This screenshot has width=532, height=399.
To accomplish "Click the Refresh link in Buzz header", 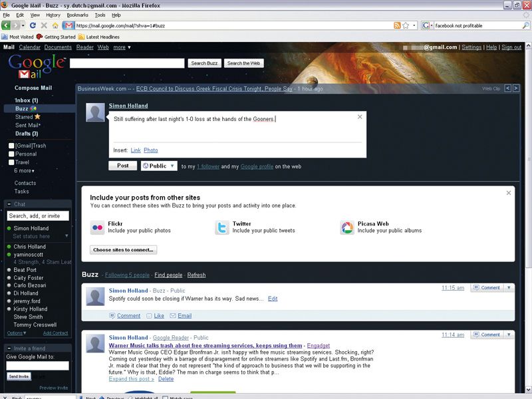I will coord(196,275).
